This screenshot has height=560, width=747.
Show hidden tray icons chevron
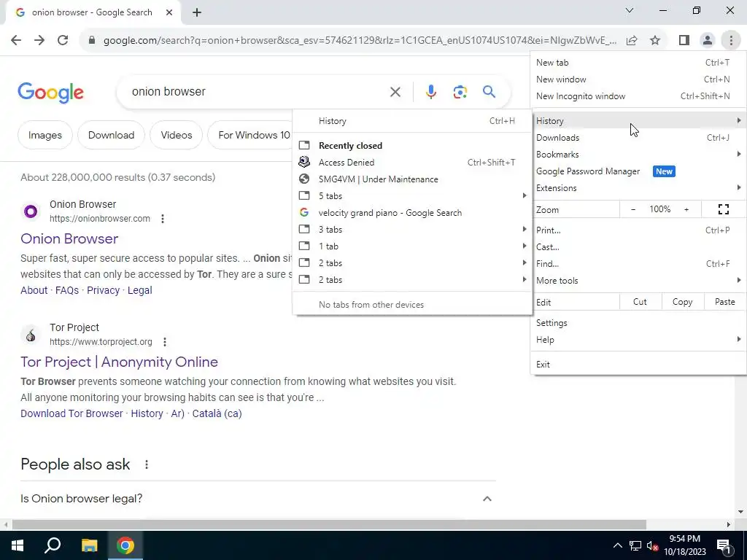617,545
